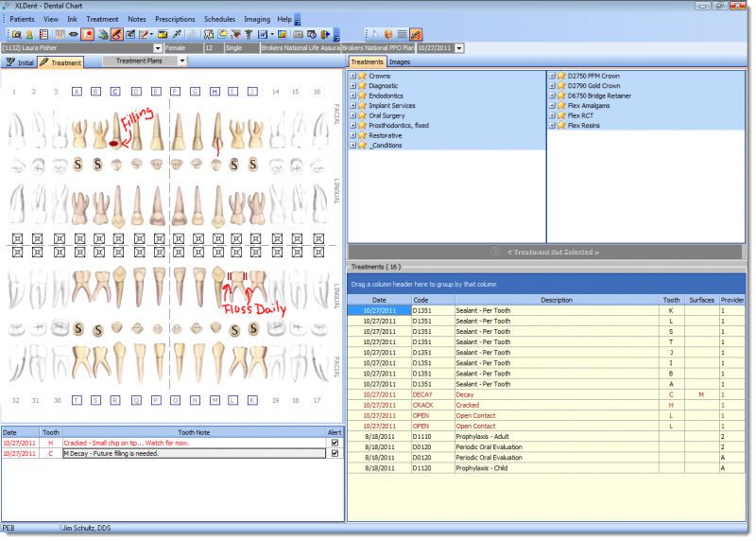Toggle alert checkbox for M Decay note
The width and height of the screenshot is (756, 541).
click(333, 453)
